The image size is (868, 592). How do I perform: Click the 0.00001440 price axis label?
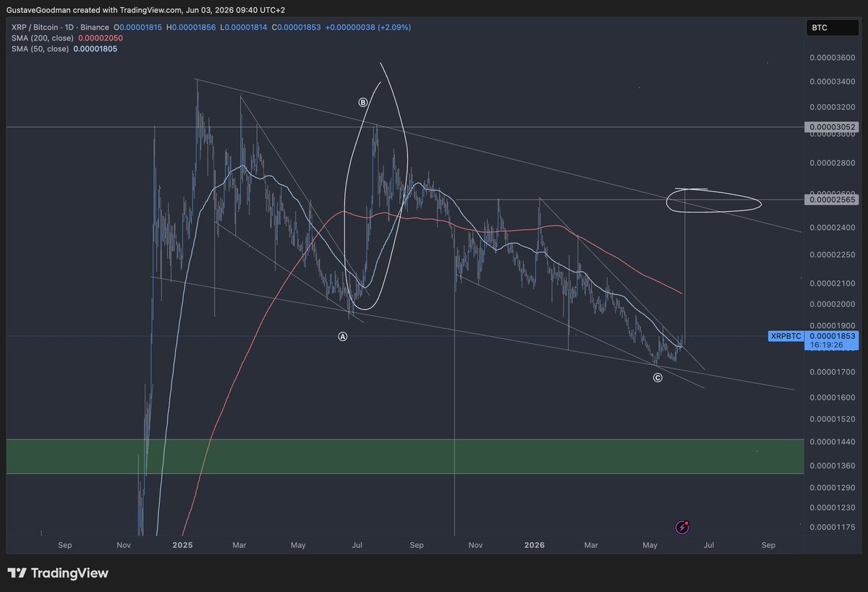point(833,442)
